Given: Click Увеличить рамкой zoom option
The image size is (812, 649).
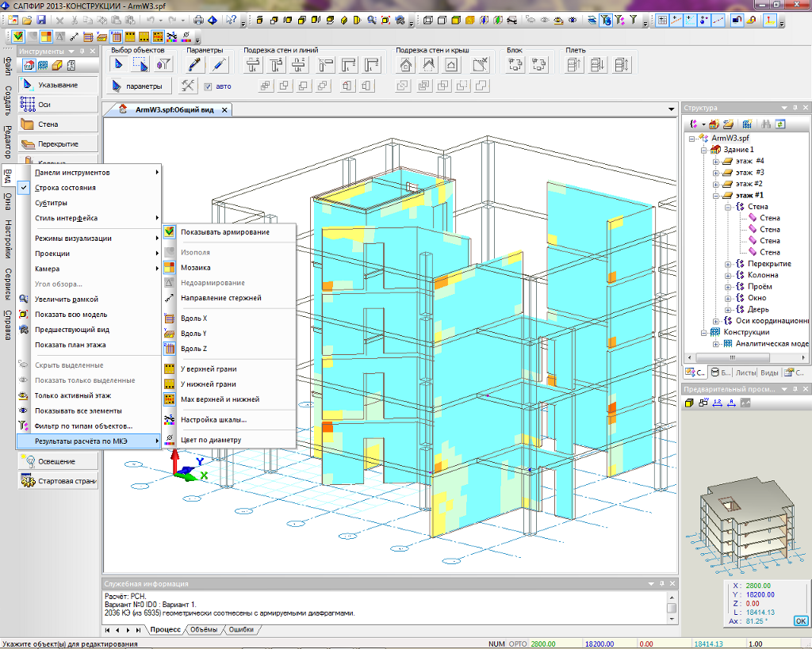Looking at the screenshot, I should 66,300.
